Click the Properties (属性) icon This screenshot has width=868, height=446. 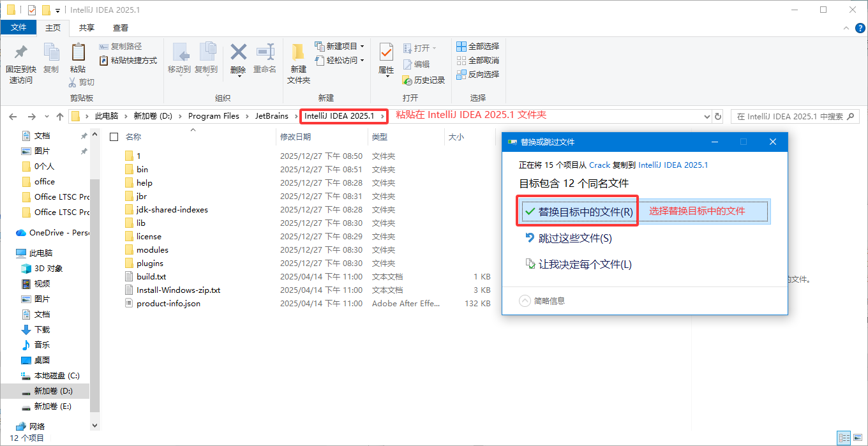[x=386, y=52]
